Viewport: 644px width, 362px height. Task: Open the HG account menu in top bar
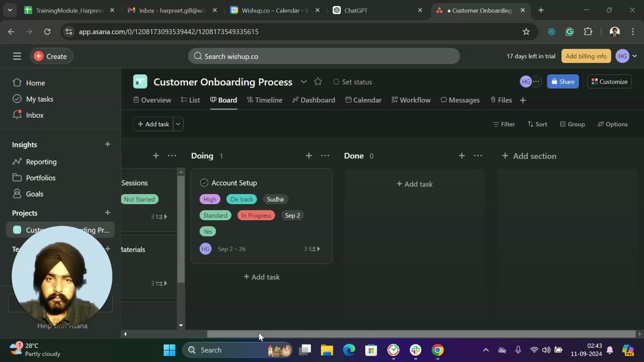[x=626, y=56]
